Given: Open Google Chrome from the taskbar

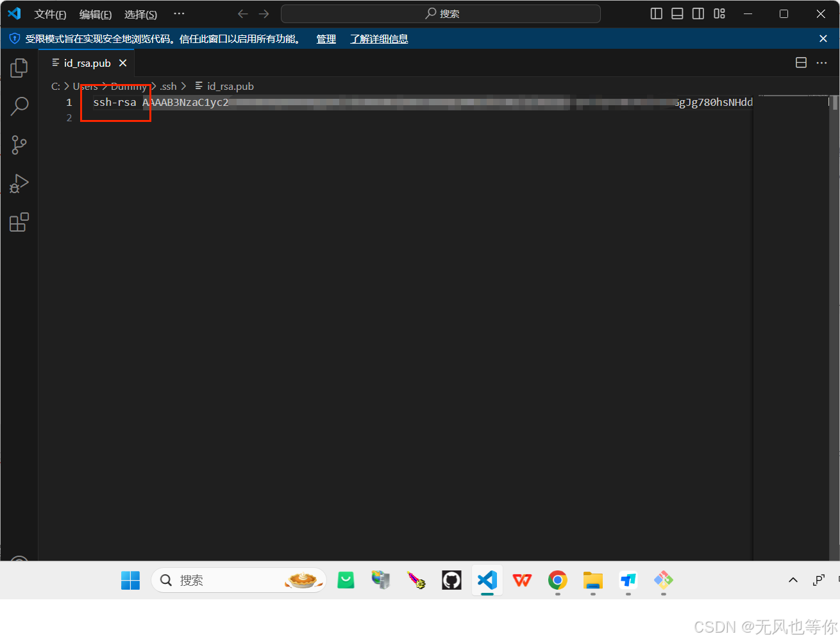Looking at the screenshot, I should 557,580.
